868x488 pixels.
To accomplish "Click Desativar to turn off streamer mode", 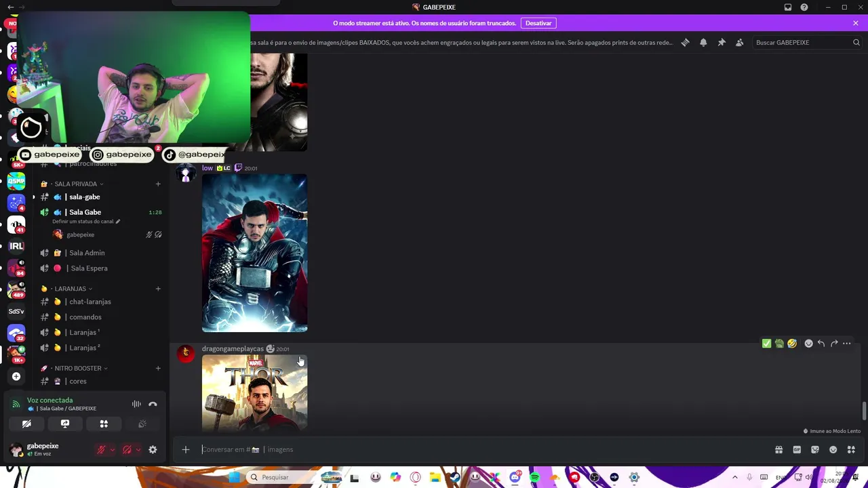I will 538,23.
